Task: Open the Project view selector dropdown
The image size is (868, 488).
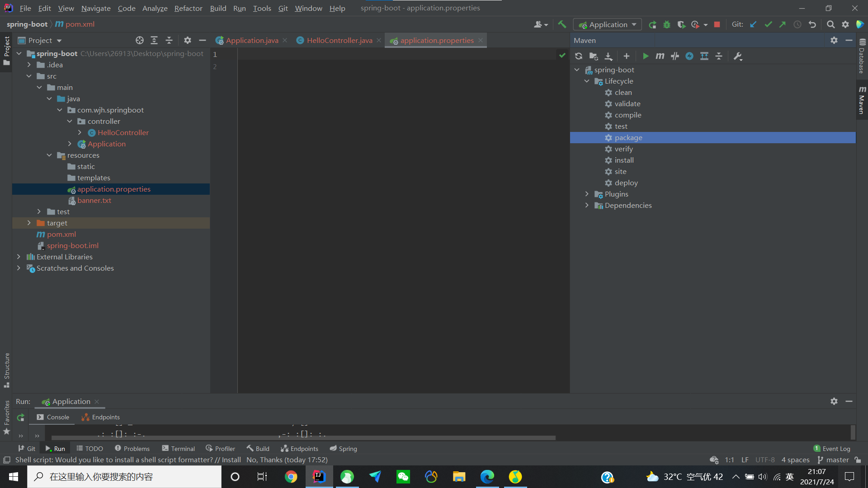Action: tap(40, 40)
